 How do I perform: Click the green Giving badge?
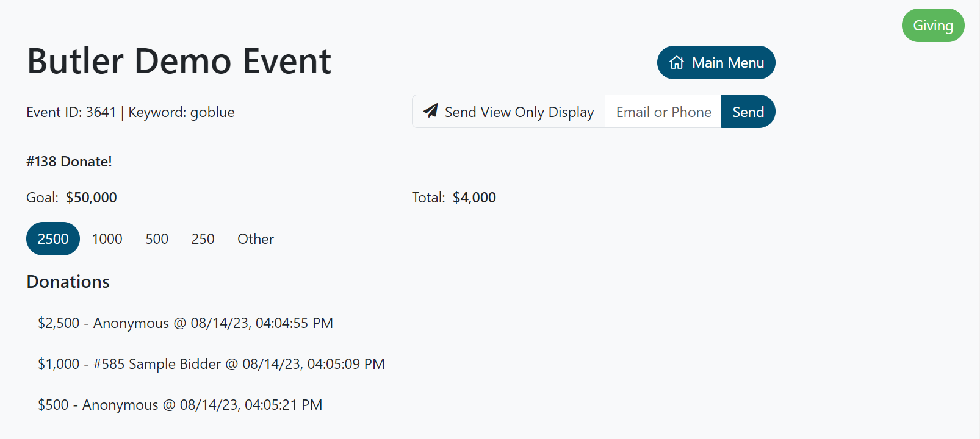(932, 26)
